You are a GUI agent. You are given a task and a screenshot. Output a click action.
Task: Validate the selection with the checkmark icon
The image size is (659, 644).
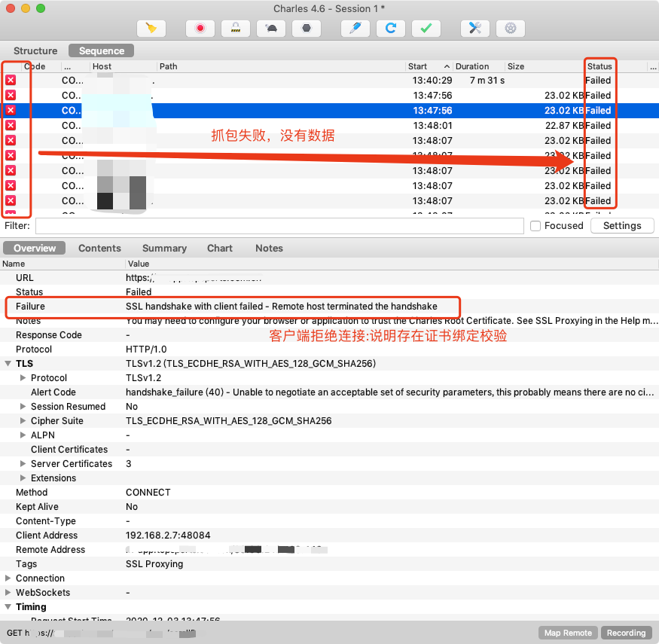click(x=426, y=28)
